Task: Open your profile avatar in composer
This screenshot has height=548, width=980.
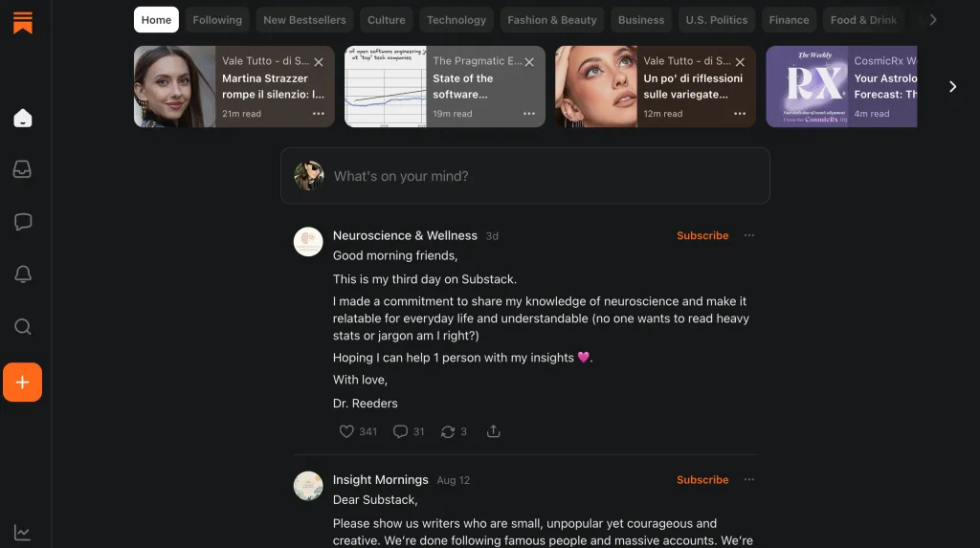Action: 309,176
